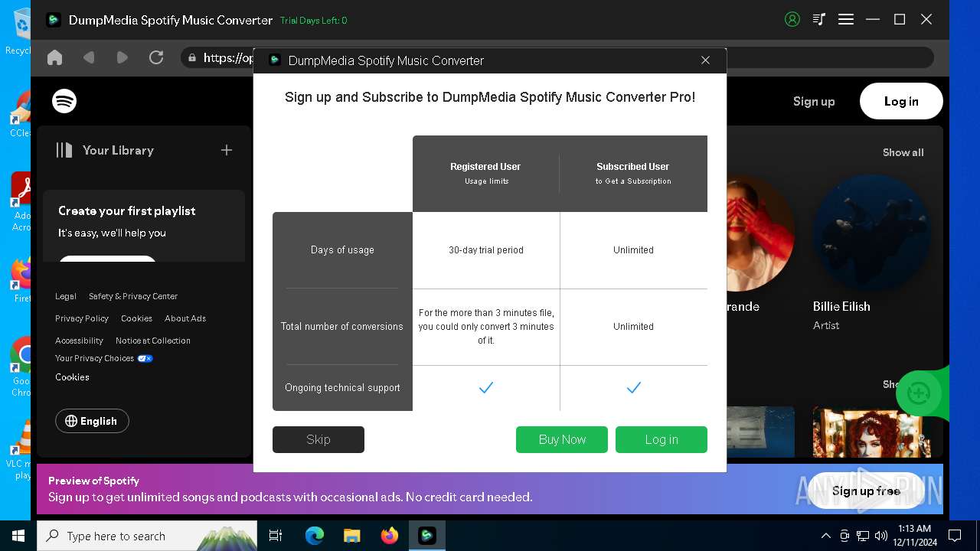Open the Privacy Policy link
This screenshot has width=980, height=551.
point(82,318)
